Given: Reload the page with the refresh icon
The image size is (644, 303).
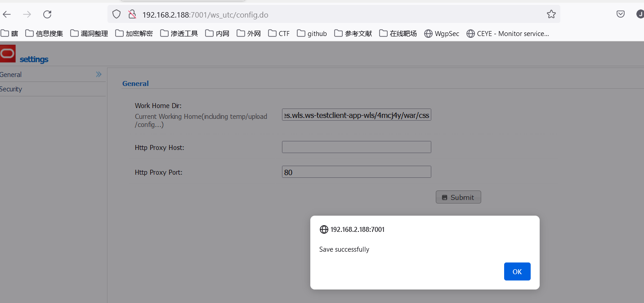Looking at the screenshot, I should pos(47,14).
